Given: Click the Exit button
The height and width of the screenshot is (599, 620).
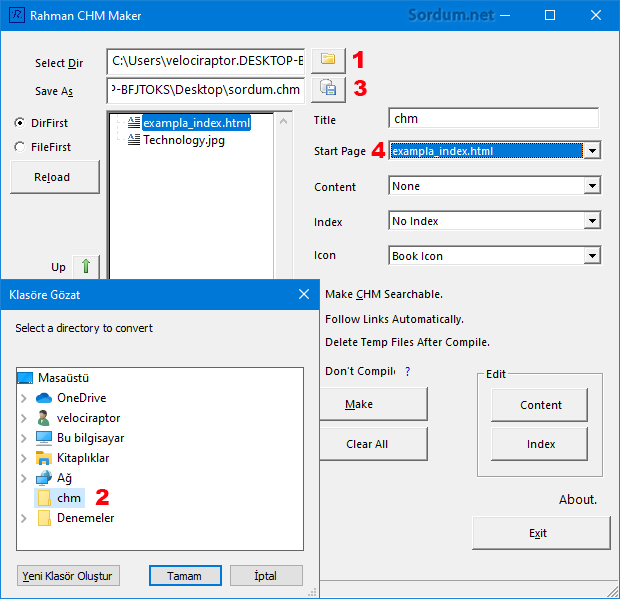Looking at the screenshot, I should 541,533.
